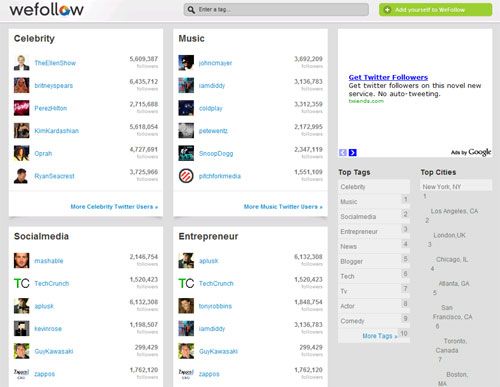Click More Celebrity Twitter Users link
This screenshot has height=387, width=500.
tap(114, 207)
